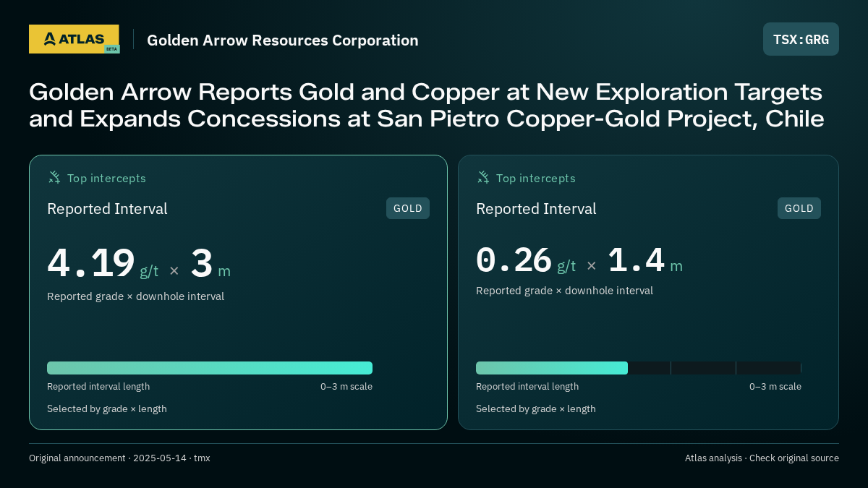Click GOLD tag in the 4.19 g/t card
The width and height of the screenshot is (868, 488).
click(408, 208)
